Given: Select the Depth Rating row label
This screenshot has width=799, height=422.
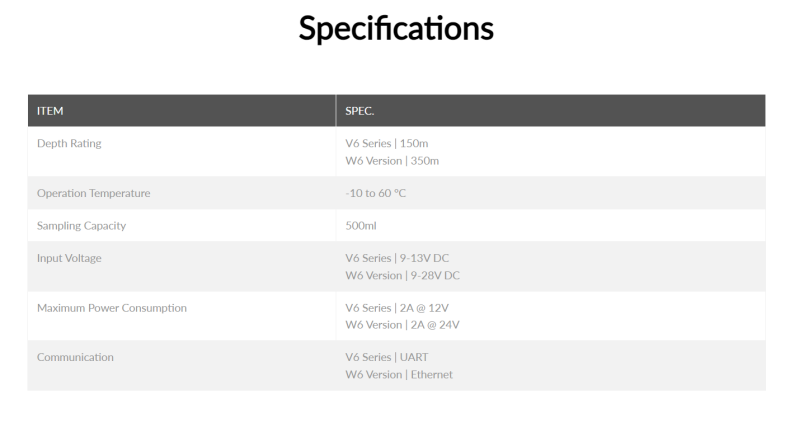Looking at the screenshot, I should click(x=69, y=143).
